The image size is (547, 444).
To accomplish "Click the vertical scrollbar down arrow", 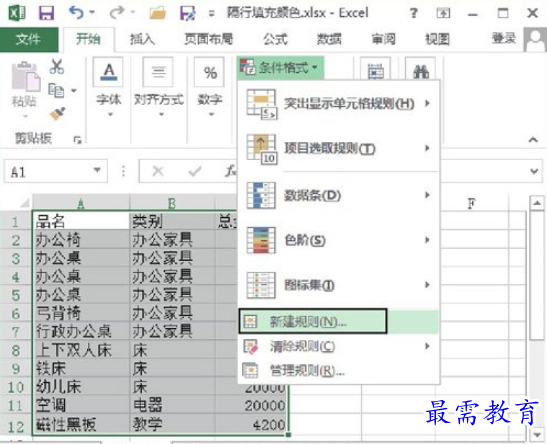I will (x=537, y=435).
